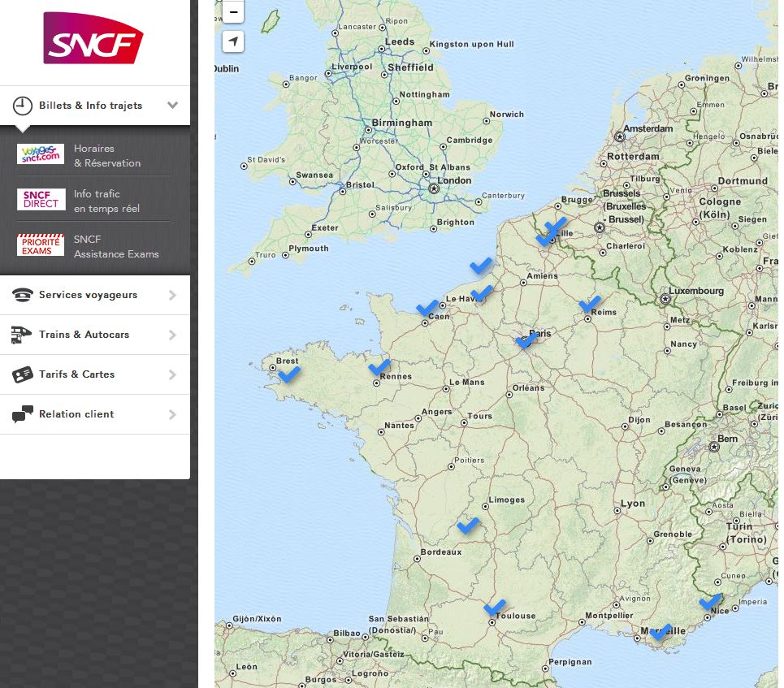Click the SNCF Direct logo icon
This screenshot has height=688, width=784.
(x=40, y=200)
